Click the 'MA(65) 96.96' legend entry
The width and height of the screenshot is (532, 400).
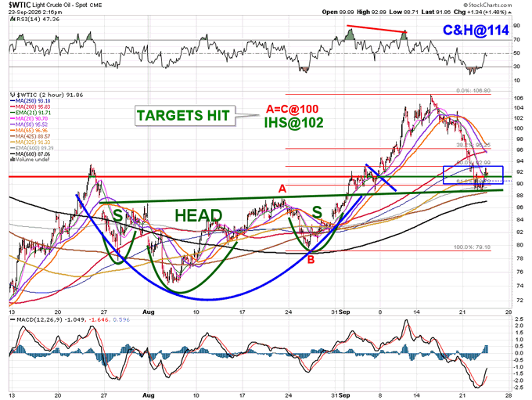click(x=32, y=130)
